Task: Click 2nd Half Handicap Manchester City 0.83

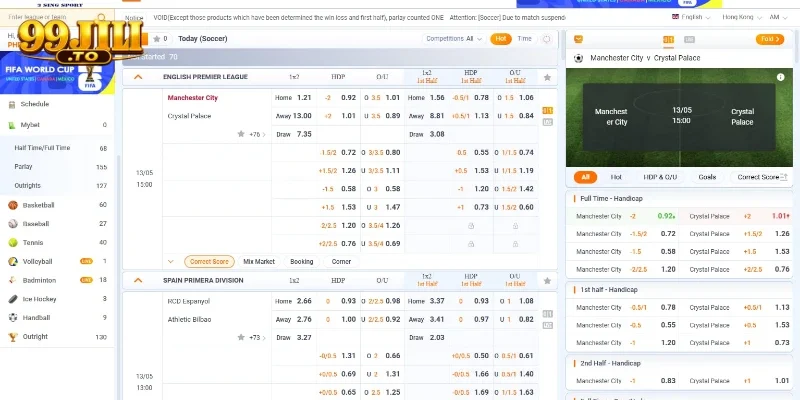Action: (667, 381)
